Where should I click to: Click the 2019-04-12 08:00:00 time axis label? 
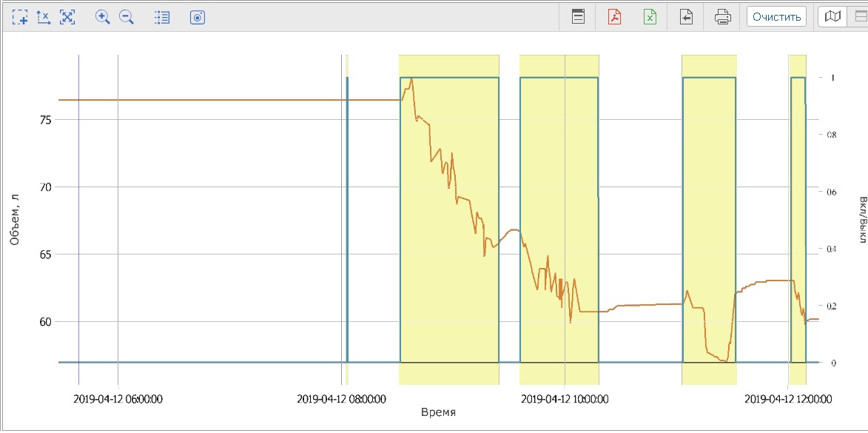click(341, 399)
